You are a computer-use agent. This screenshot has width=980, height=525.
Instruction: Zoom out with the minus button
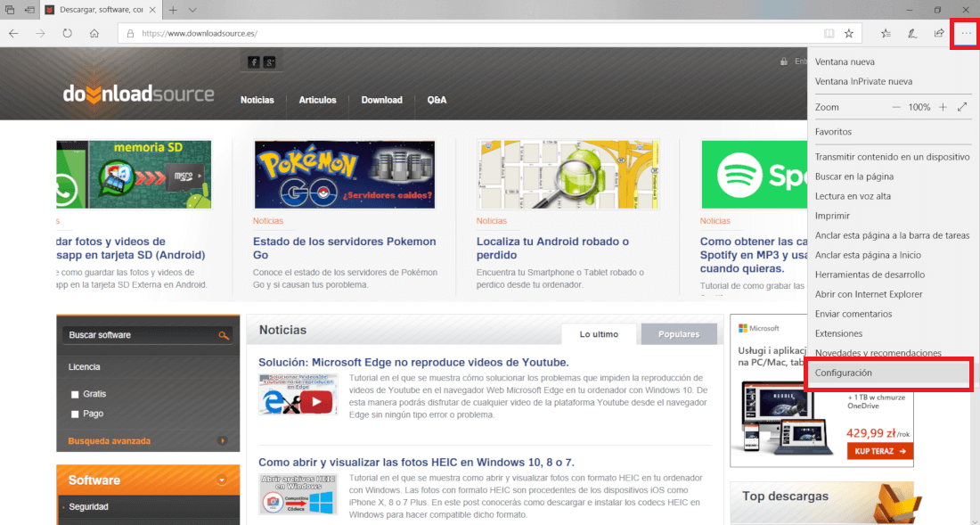click(x=895, y=108)
